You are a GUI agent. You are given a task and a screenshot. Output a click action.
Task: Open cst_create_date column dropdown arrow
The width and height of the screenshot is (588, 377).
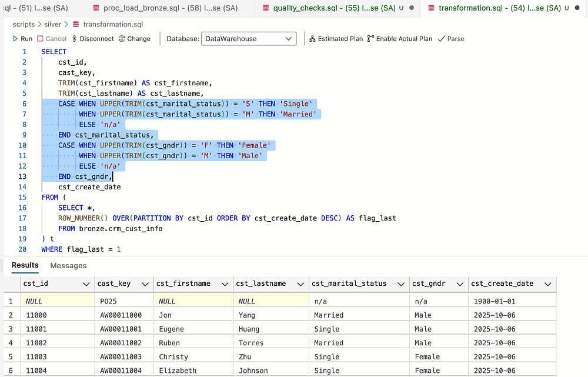[547, 284]
